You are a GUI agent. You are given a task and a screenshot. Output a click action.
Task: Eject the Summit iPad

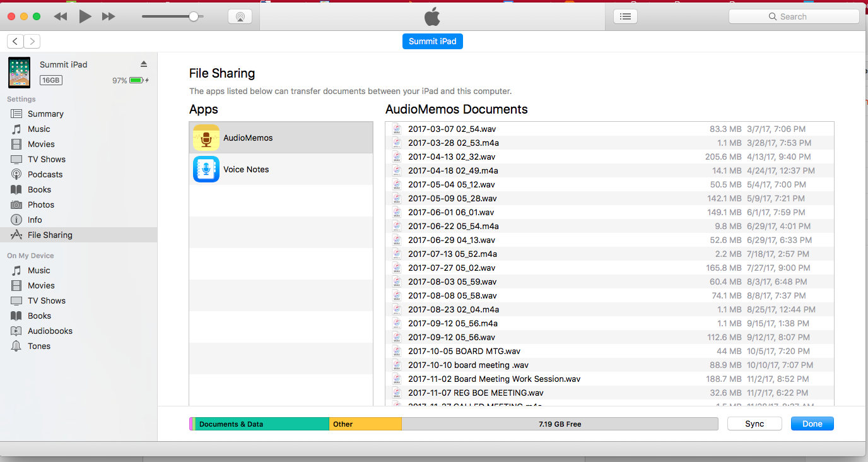pos(144,64)
